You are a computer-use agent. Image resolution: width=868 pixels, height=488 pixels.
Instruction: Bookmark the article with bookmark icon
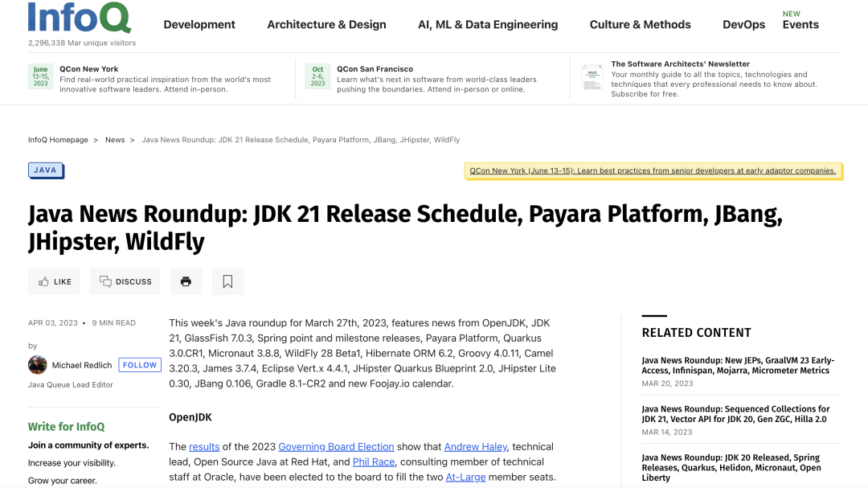tap(227, 281)
